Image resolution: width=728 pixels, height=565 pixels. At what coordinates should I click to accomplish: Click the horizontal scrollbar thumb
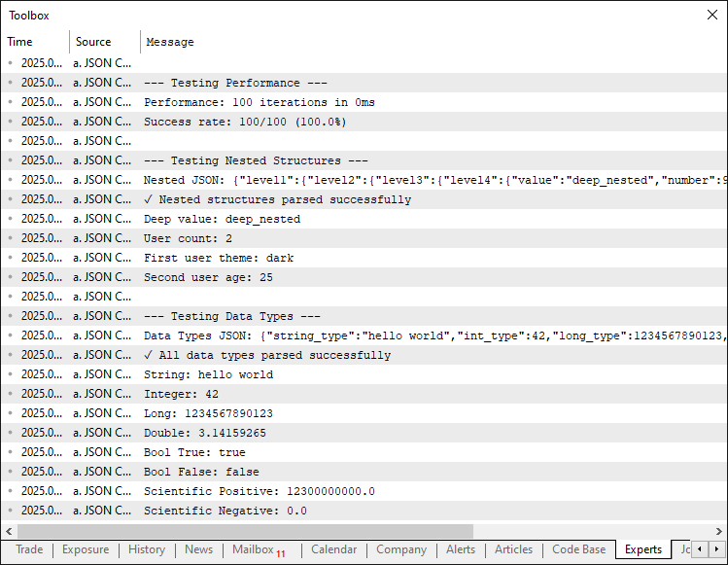(x=245, y=531)
